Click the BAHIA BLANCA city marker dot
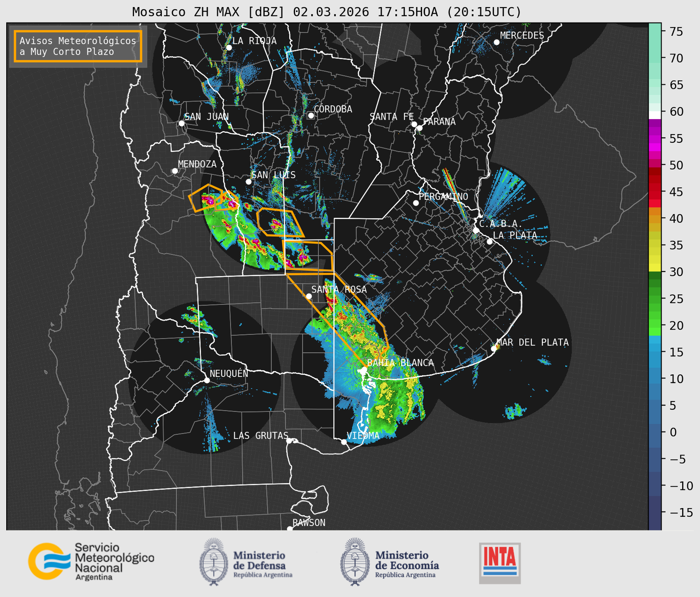Image resolution: width=700 pixels, height=597 pixels. click(363, 369)
